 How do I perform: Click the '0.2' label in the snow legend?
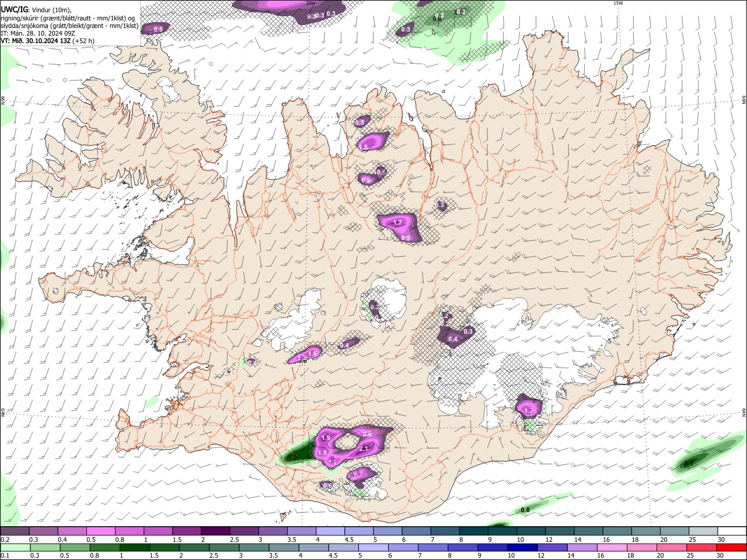click(5, 540)
